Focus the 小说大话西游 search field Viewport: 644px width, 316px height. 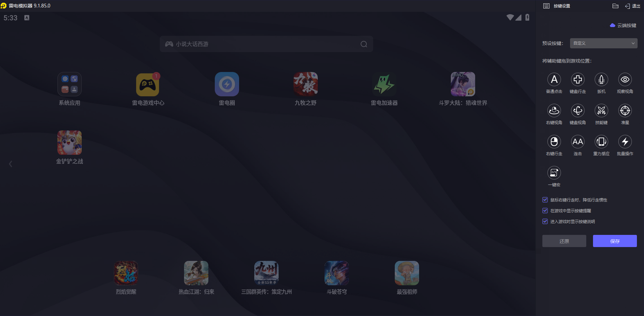pyautogui.click(x=266, y=44)
